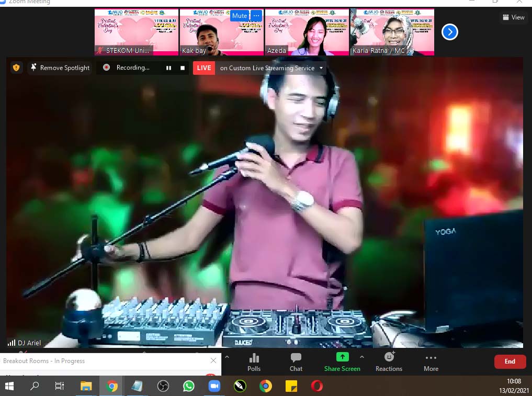Change layout with the View button
The height and width of the screenshot is (396, 532).
(x=513, y=17)
